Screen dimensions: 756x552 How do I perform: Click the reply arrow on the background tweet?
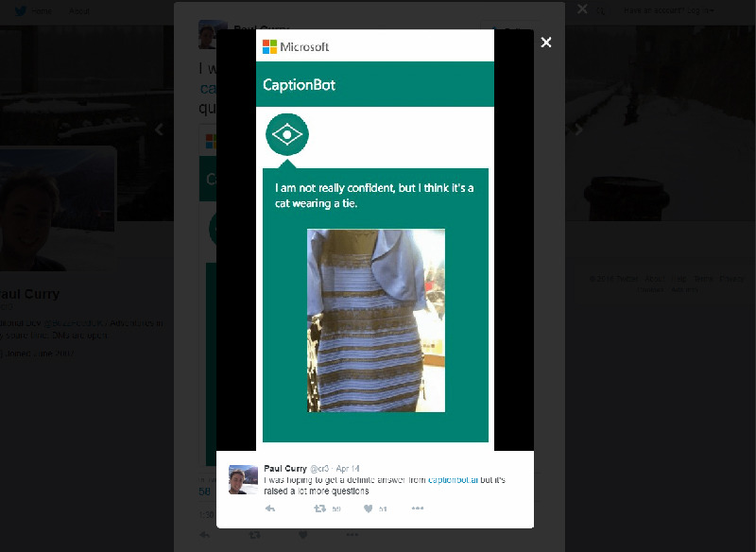click(x=205, y=535)
